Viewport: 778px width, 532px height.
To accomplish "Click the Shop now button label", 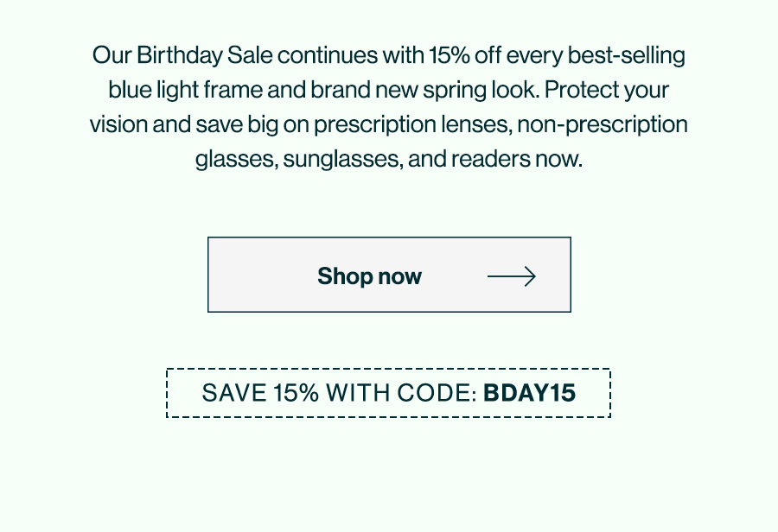I will [x=369, y=276].
